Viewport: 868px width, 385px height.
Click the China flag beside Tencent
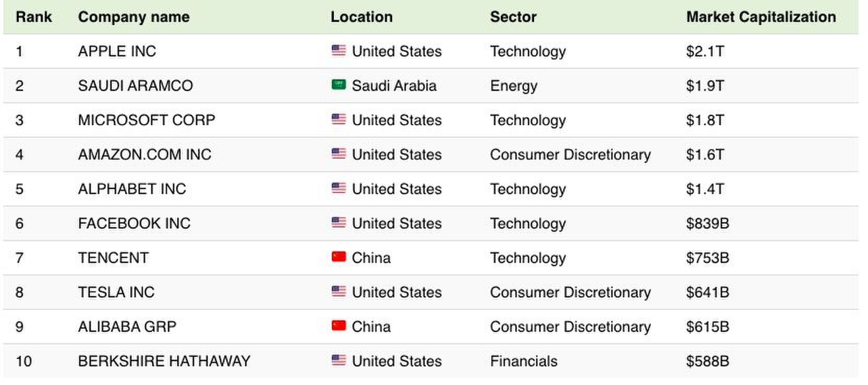click(339, 257)
